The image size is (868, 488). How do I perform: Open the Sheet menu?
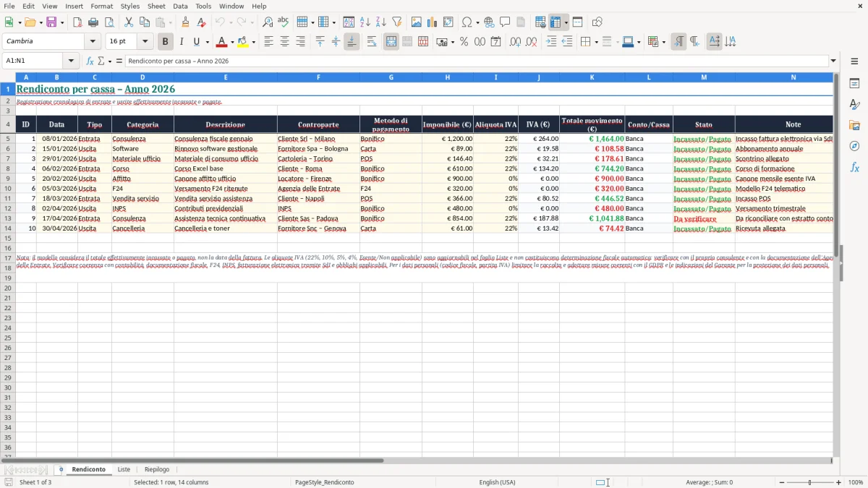pos(156,6)
